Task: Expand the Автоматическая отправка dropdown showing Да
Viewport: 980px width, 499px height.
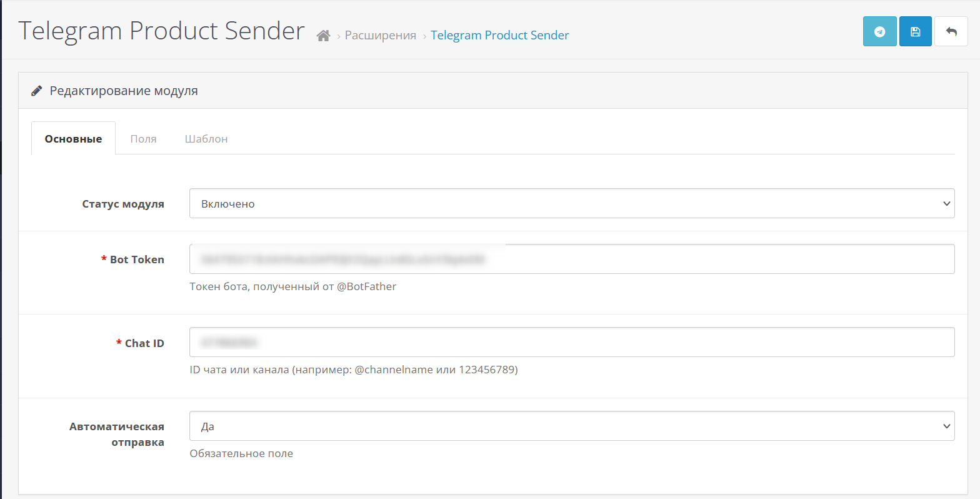Action: (x=571, y=426)
